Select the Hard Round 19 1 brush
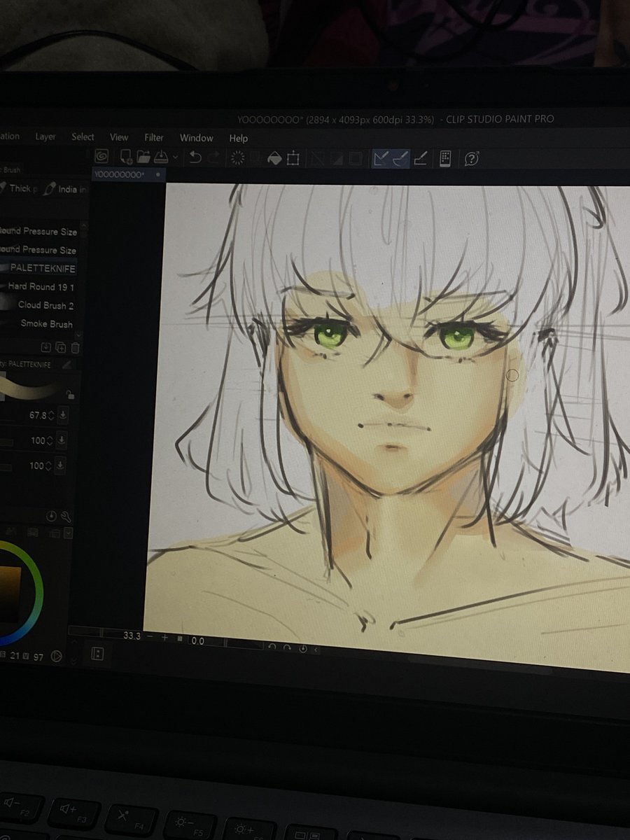Viewport: 630px width, 840px height. (38, 287)
